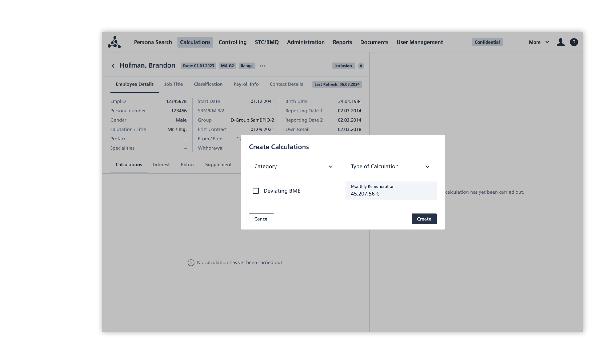Viewport: 615px width, 364px height.
Task: Click the info icon beside no calculation message
Action: pos(191,263)
